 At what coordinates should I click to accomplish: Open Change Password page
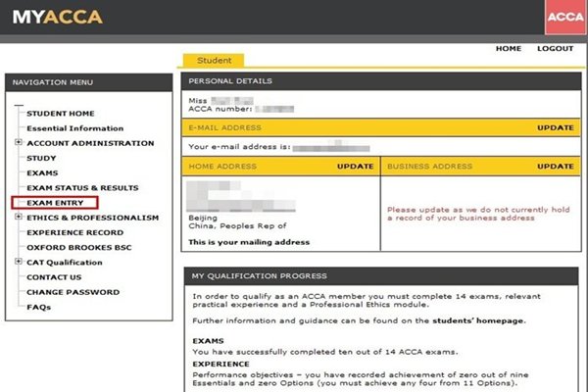tap(73, 292)
